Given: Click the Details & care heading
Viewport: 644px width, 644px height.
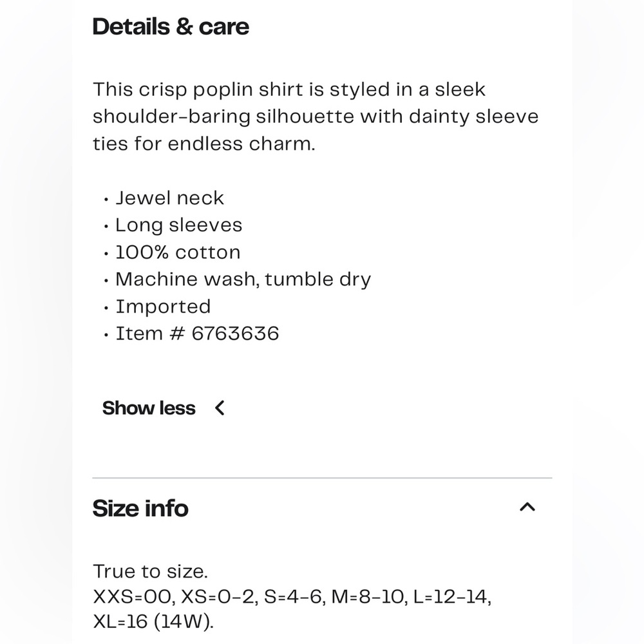Looking at the screenshot, I should click(x=171, y=26).
